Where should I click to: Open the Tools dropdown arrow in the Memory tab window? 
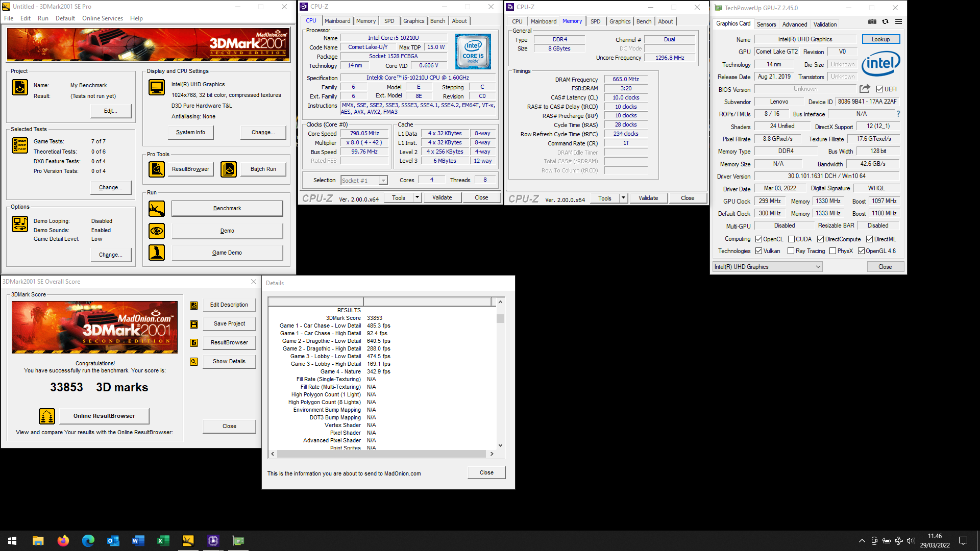623,198
